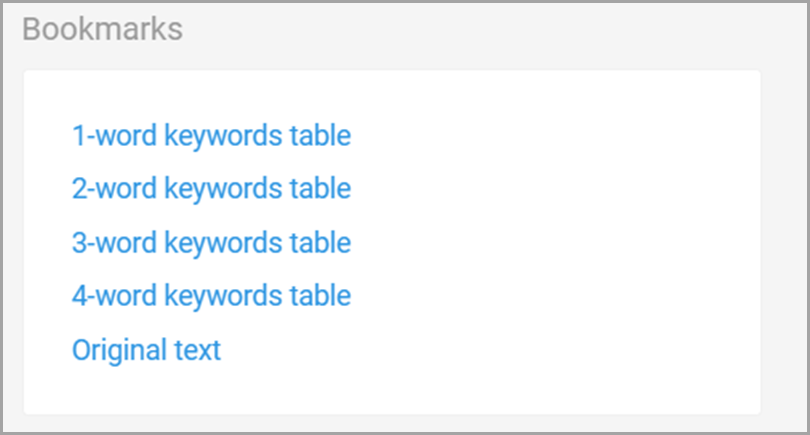The height and width of the screenshot is (435, 810).
Task: Follow the three-word keywords table link
Action: (x=211, y=243)
